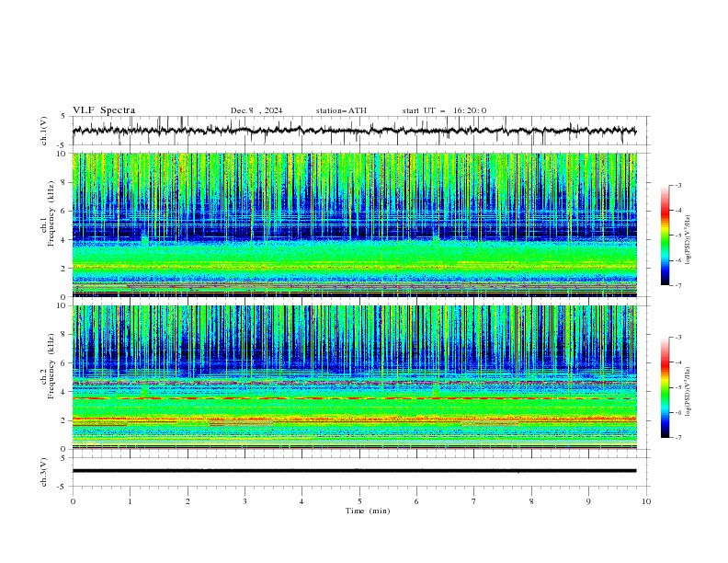Click the "8" kHz tick on ch.1 spectrogram
This screenshot has width=728, height=563.
pos(64,182)
